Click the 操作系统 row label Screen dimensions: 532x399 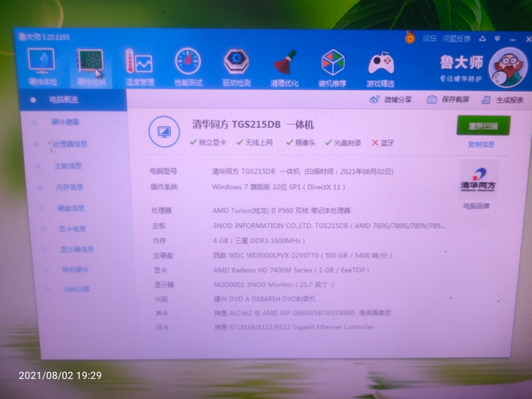(164, 187)
